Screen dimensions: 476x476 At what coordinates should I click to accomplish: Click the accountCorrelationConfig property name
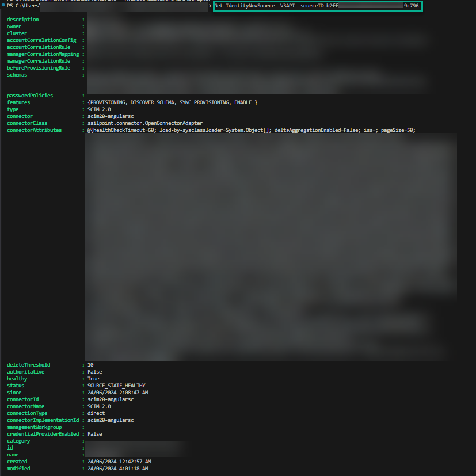tap(41, 40)
